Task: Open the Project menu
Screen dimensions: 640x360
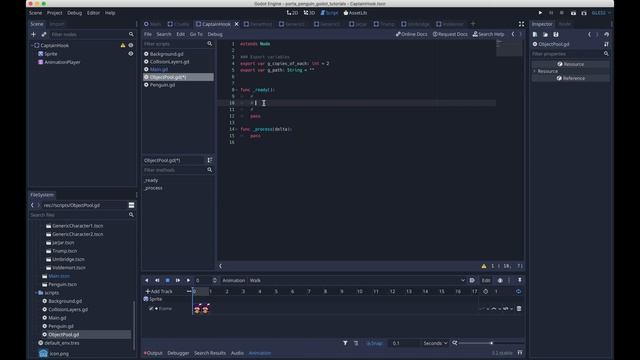Action: (54, 13)
